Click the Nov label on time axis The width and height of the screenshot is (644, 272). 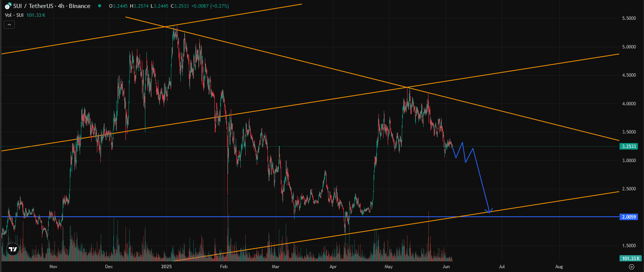click(x=53, y=267)
